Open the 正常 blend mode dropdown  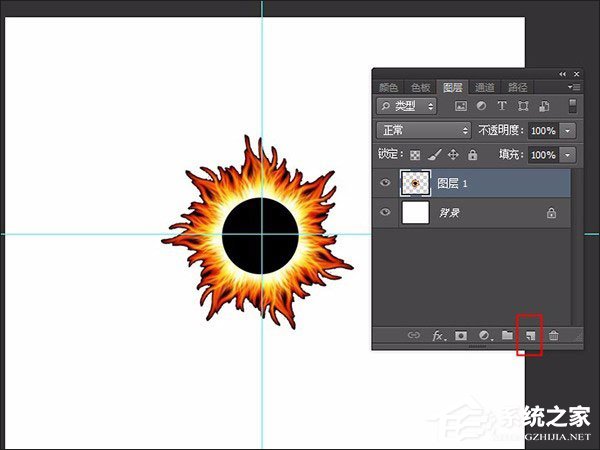point(423,130)
